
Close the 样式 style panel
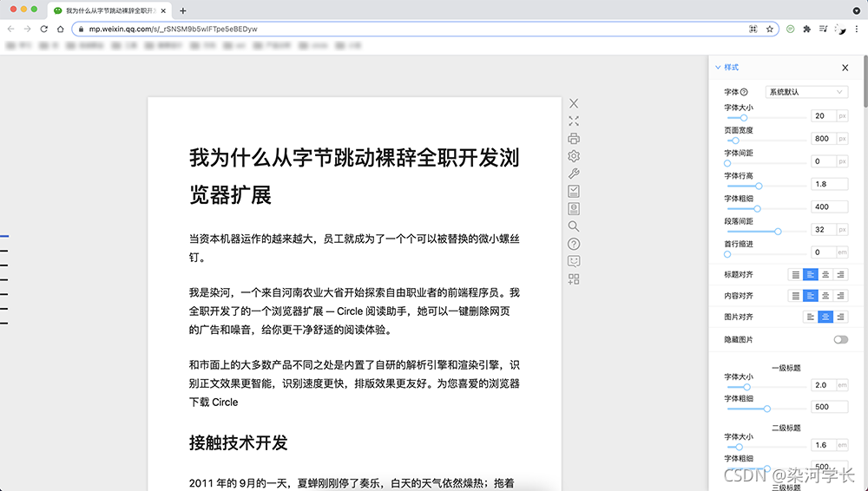845,68
